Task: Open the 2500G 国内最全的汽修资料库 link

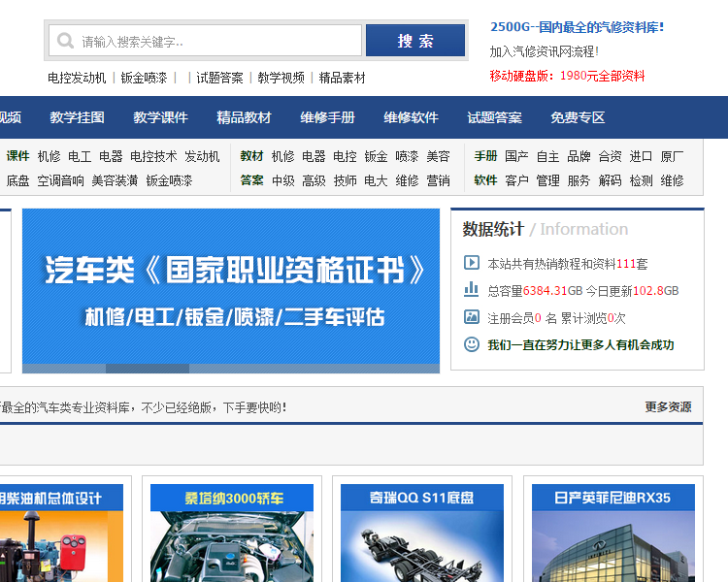Action: click(578, 27)
